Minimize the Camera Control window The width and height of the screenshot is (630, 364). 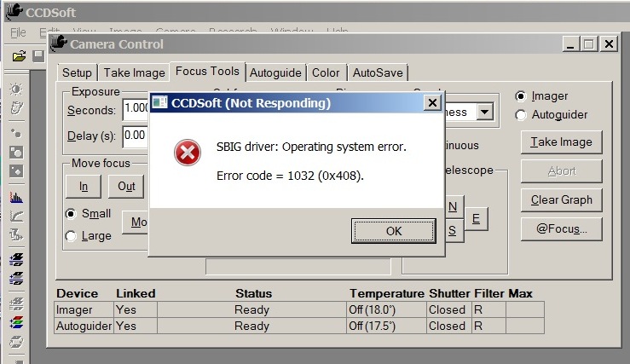[570, 43]
